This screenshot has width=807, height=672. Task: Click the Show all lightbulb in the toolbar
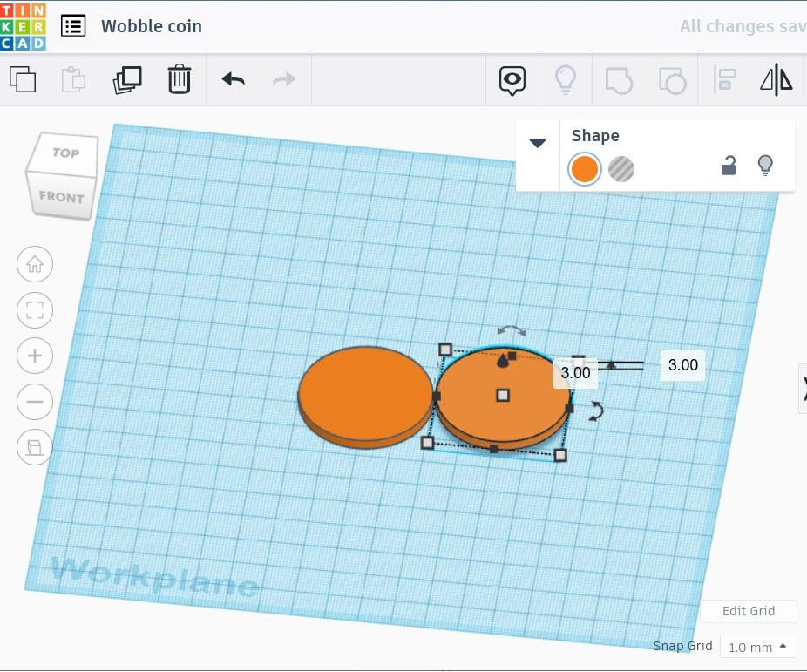(x=565, y=80)
